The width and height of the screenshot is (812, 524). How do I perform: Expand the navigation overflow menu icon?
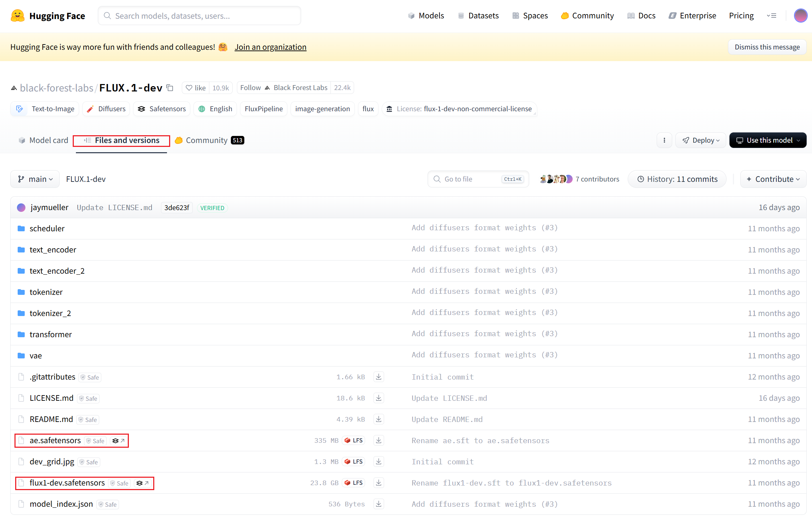click(771, 16)
